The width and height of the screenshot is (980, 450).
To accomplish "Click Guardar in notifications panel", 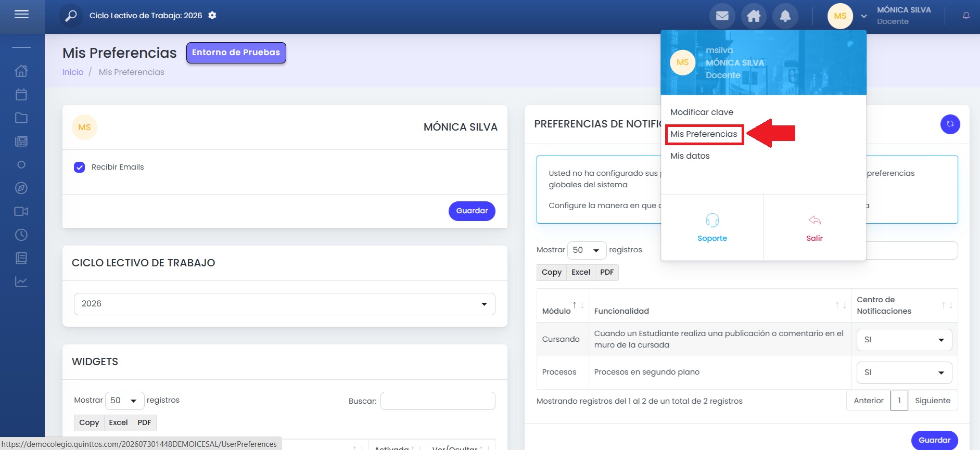I will point(935,440).
